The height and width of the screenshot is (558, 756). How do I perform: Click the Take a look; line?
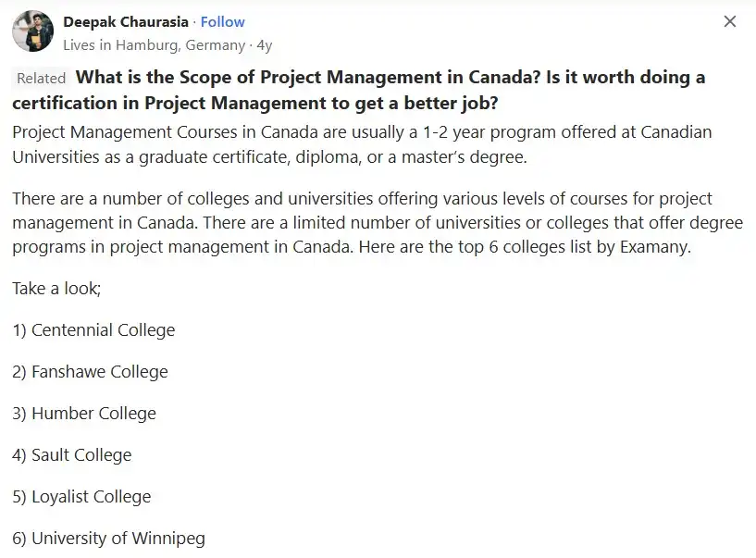56,288
